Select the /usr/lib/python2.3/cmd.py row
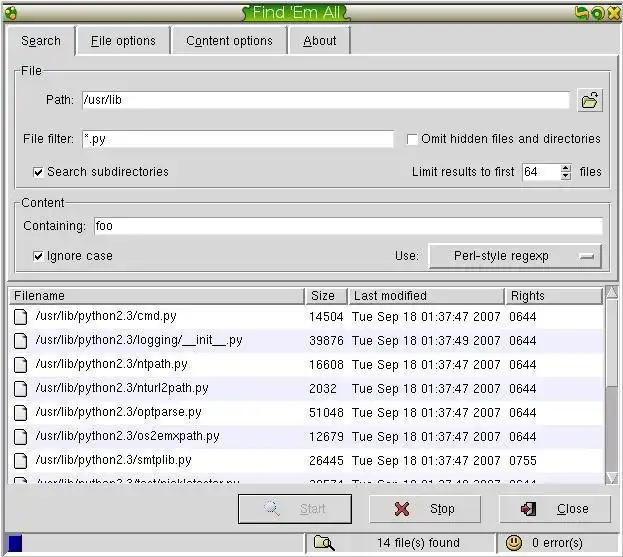The image size is (623, 557). tap(306, 317)
